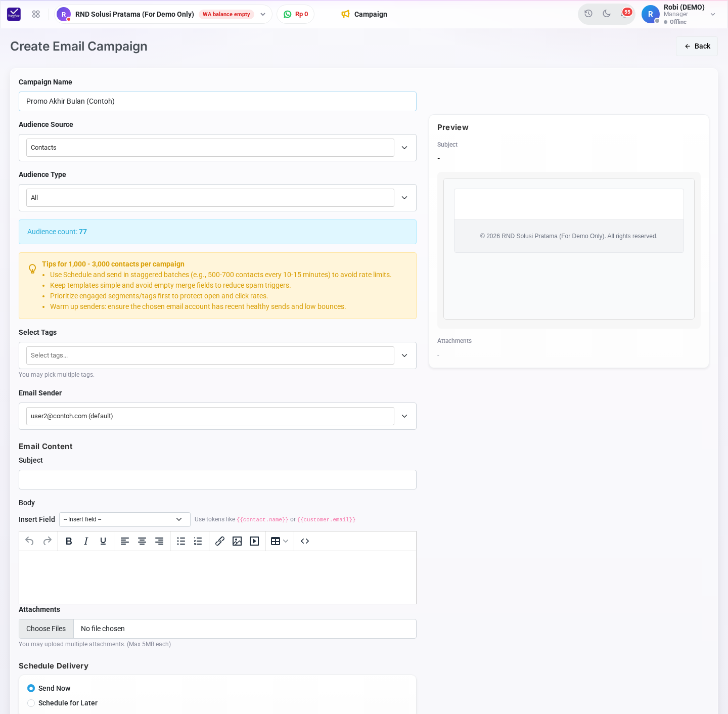
Task: Align body text left
Action: [x=125, y=541]
